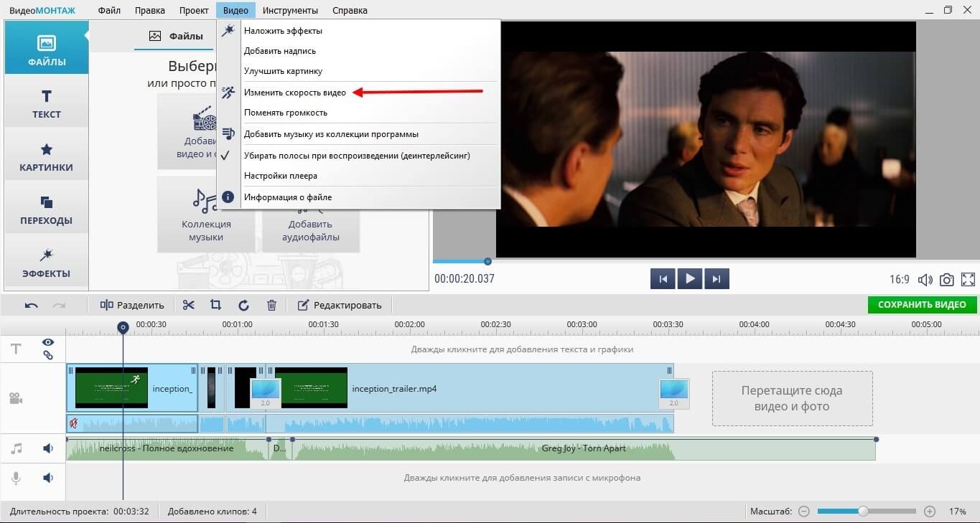Select Добавить музыку из коллекции программы
The image size is (980, 523).
tap(357, 134)
